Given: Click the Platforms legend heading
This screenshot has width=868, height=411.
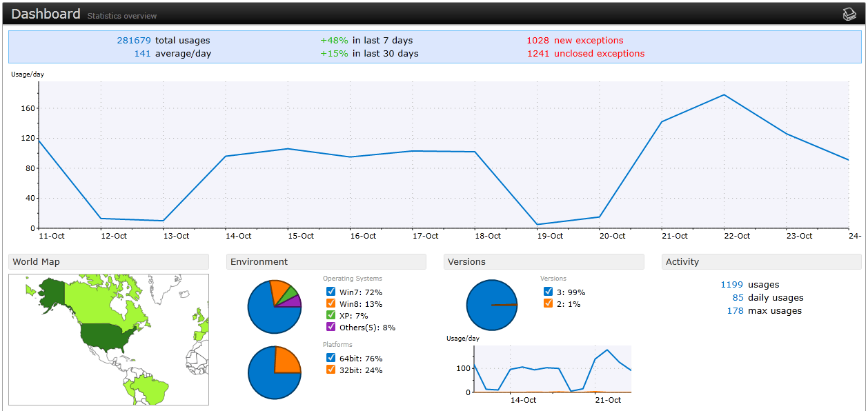Looking at the screenshot, I should click(x=337, y=344).
